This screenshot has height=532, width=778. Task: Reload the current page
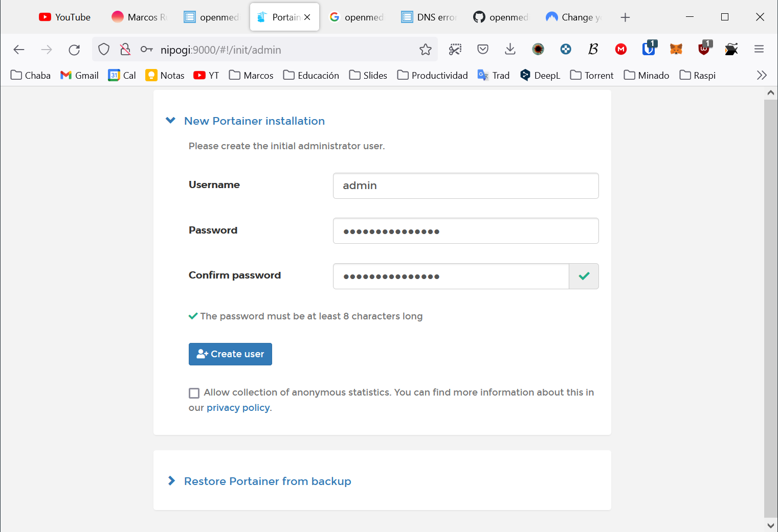click(x=74, y=50)
